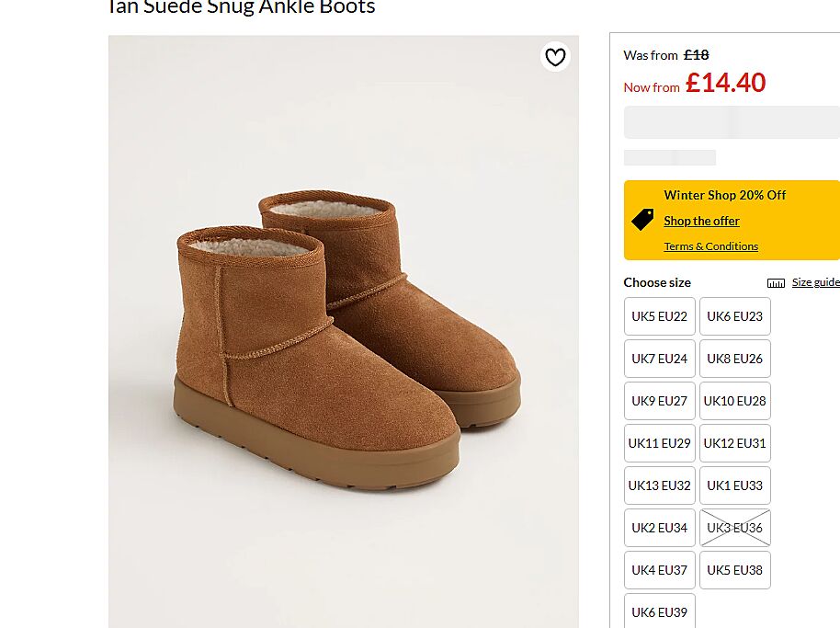Click the tan suede boots product image

[x=344, y=331]
